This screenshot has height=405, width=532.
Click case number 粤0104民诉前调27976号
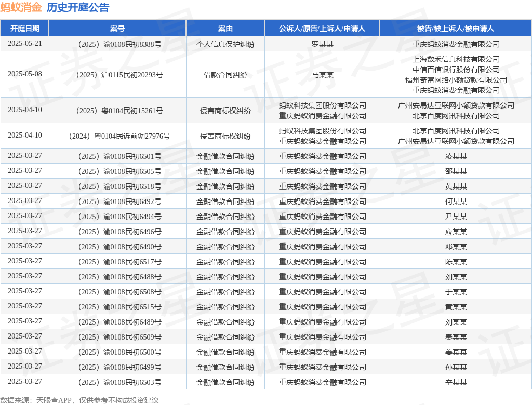tap(120, 136)
